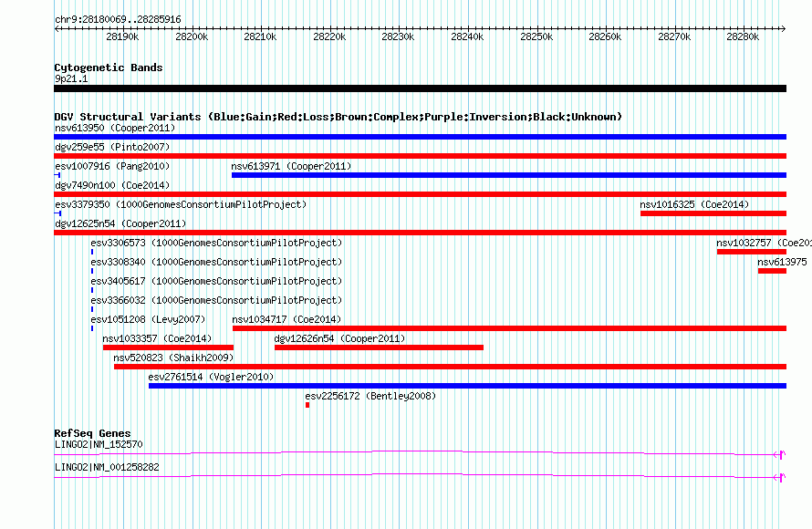The height and width of the screenshot is (529, 812).
Task: Select the nsv1032757 red loss bar
Action: click(x=752, y=252)
